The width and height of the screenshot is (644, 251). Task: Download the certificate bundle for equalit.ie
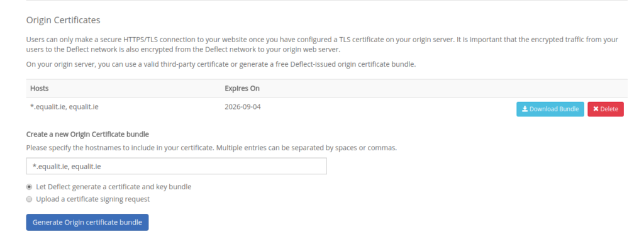[x=550, y=109]
